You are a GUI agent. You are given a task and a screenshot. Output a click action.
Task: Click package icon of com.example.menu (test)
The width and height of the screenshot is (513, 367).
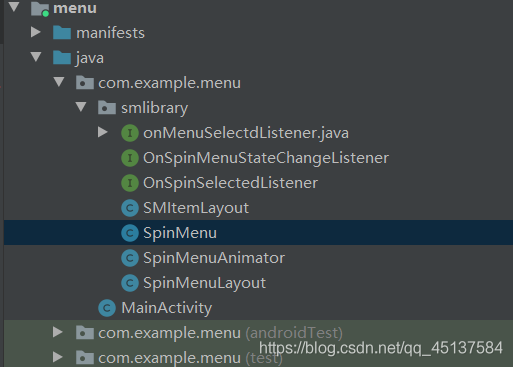(85, 358)
